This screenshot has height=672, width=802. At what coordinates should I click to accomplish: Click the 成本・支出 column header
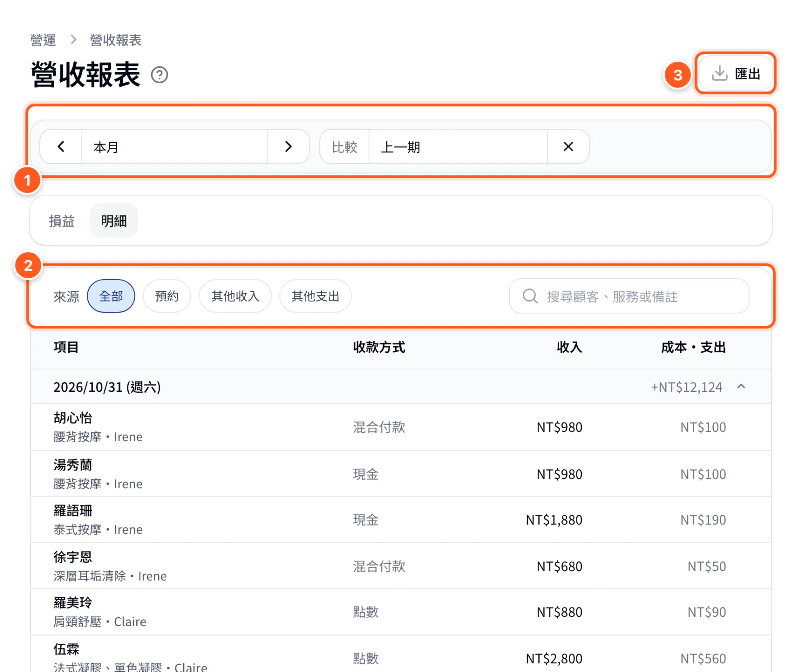693,347
